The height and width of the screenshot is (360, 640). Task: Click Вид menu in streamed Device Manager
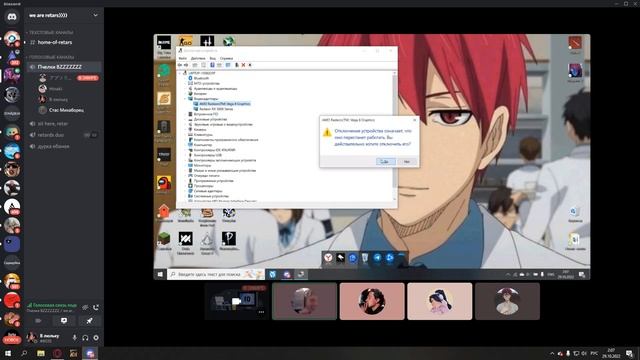(213, 58)
